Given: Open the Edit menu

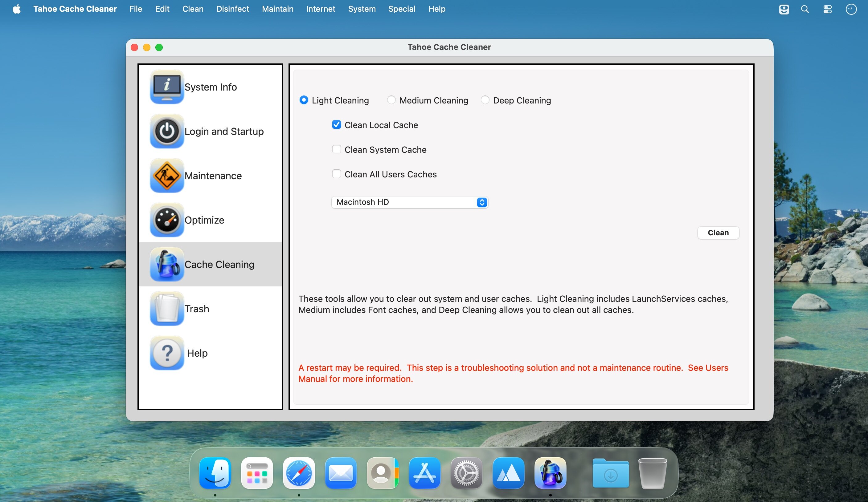Looking at the screenshot, I should pos(162,9).
